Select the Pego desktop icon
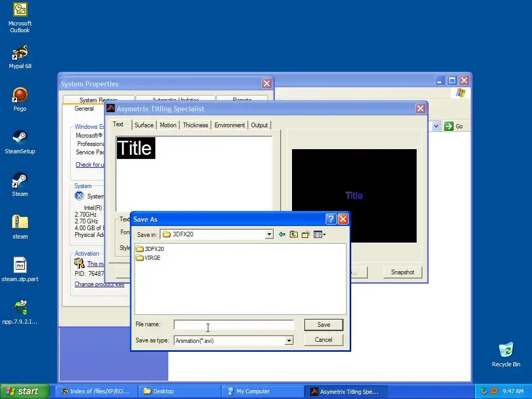Image resolution: width=532 pixels, height=399 pixels. (x=20, y=99)
